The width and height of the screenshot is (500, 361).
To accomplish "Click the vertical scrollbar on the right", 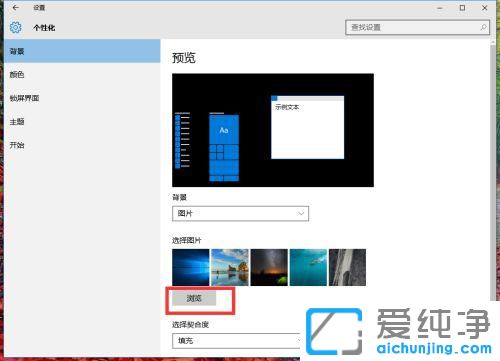I will pos(493,173).
